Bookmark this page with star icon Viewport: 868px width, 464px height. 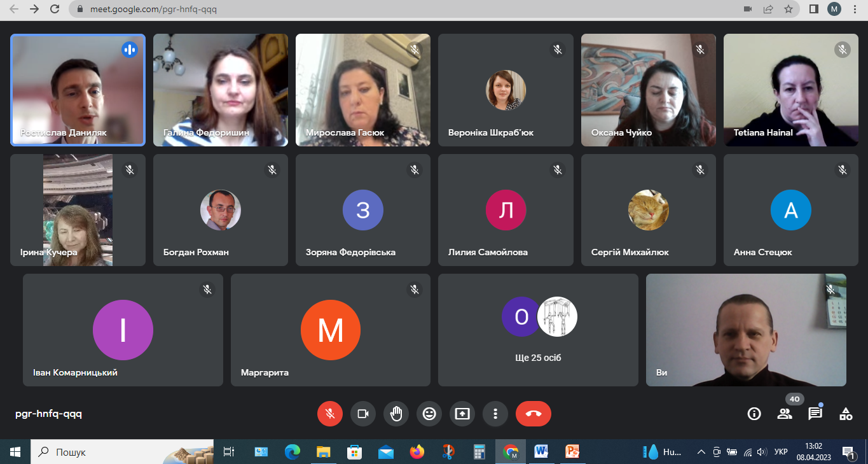click(789, 9)
